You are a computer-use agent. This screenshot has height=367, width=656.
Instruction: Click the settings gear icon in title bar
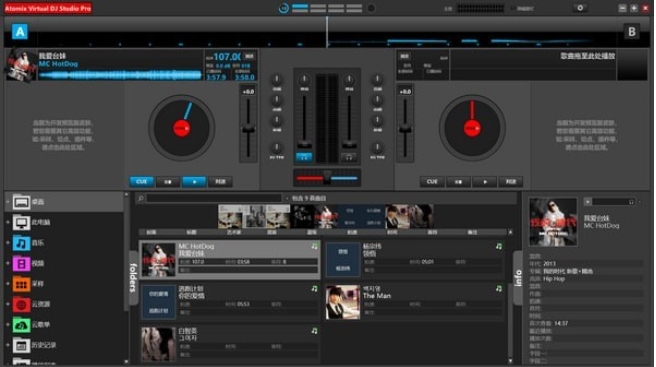[580, 8]
